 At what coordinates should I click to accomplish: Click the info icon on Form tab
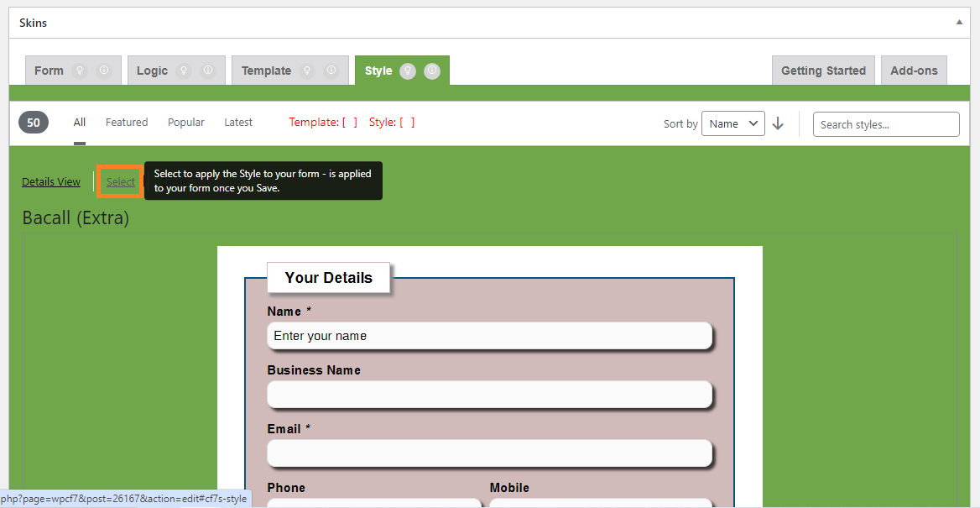click(x=104, y=71)
